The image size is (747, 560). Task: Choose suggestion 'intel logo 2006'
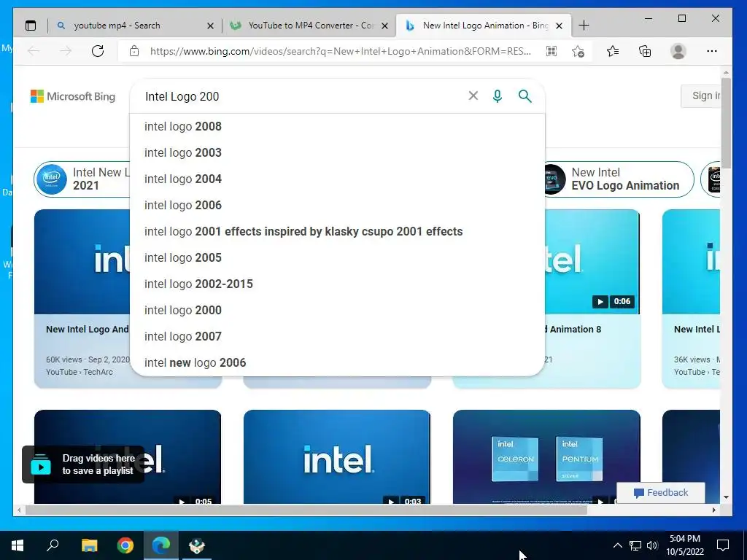(x=337, y=205)
